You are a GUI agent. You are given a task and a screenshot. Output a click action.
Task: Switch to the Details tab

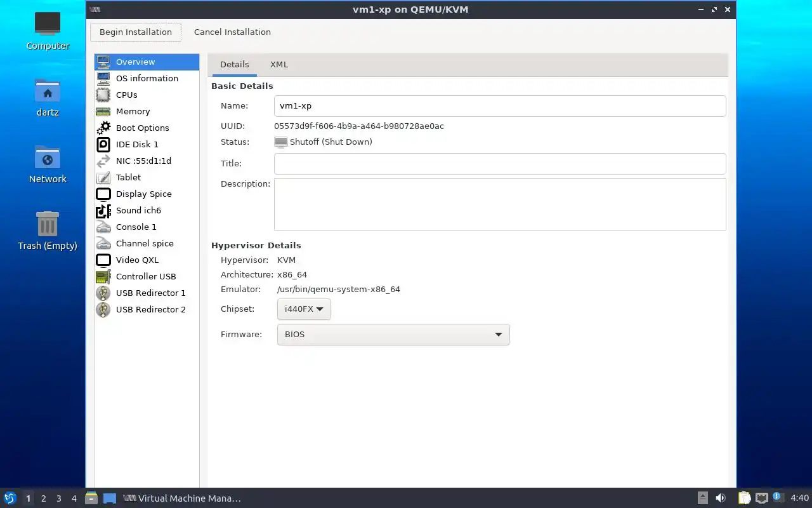tap(235, 64)
